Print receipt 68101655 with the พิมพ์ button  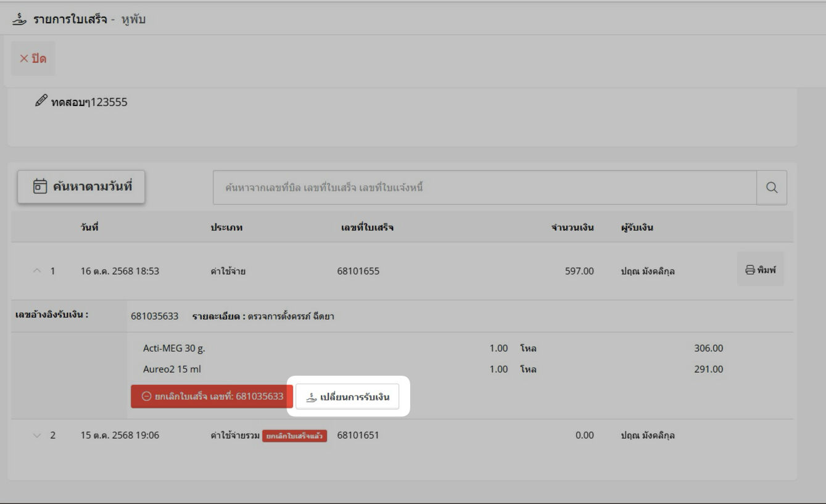pyautogui.click(x=760, y=270)
